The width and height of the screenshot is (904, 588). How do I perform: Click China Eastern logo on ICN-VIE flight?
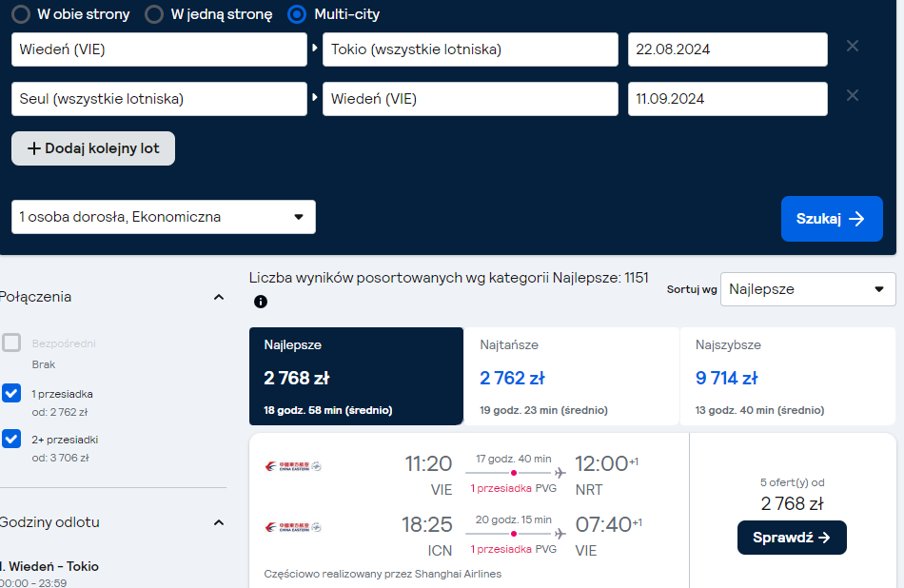pyautogui.click(x=293, y=527)
